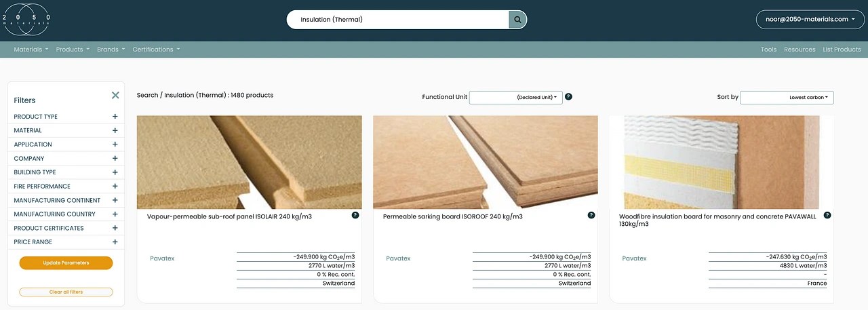Expand the MATERIAL filter
Image resolution: width=868 pixels, height=310 pixels.
coord(115,130)
